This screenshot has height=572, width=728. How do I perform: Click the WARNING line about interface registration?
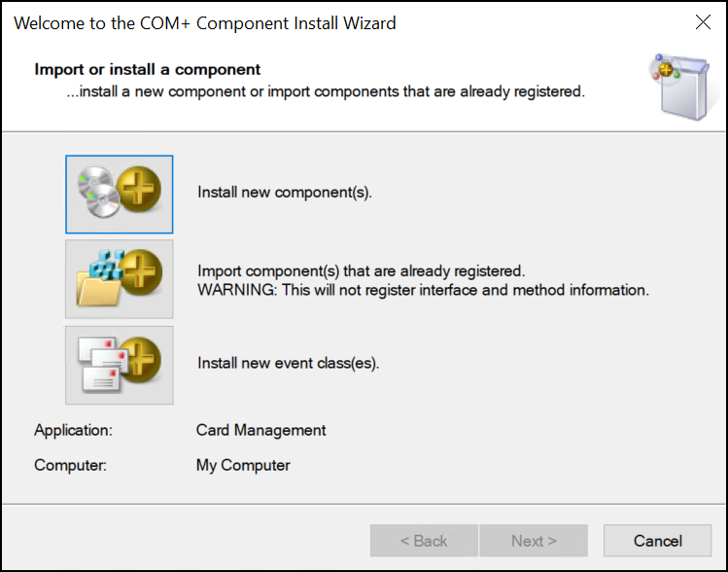(423, 290)
